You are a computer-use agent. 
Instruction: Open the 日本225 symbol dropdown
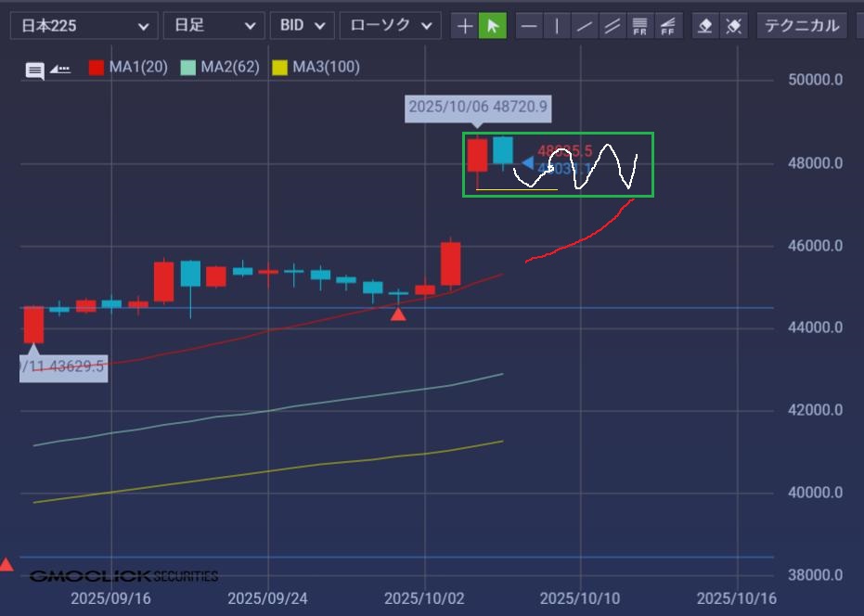[x=84, y=26]
